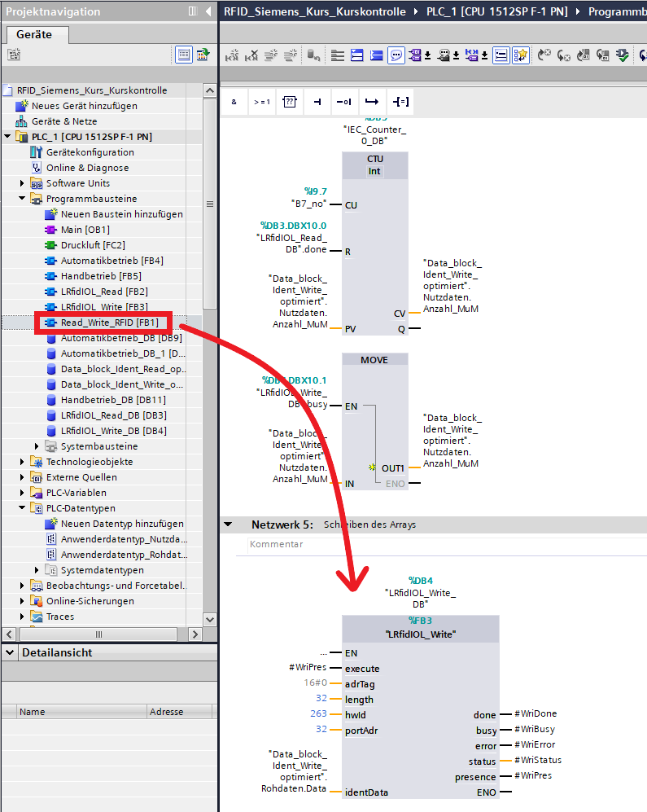Insert OR (>=1) box from favorites
Screen dimensions: 647x812
(261, 102)
